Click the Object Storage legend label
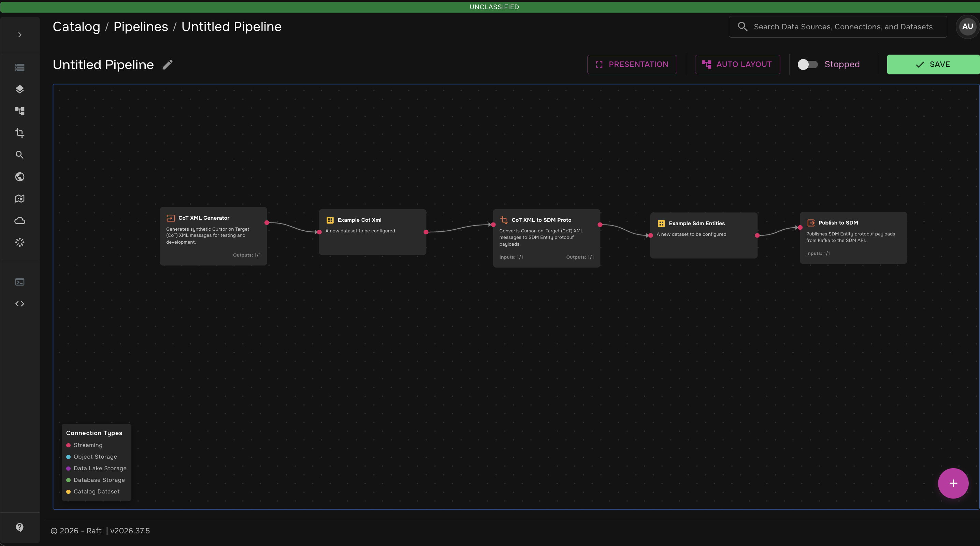Screen dimensions: 980x546 coord(96,457)
